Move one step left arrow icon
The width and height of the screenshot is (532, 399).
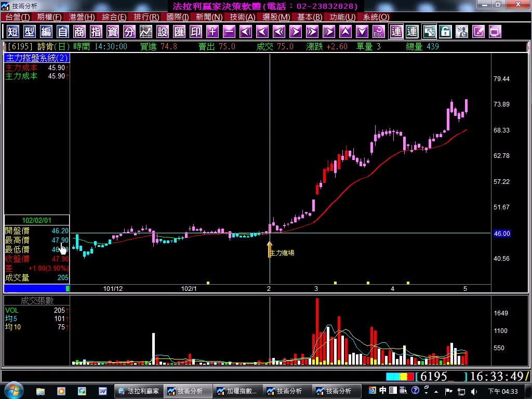pyautogui.click(x=262, y=32)
